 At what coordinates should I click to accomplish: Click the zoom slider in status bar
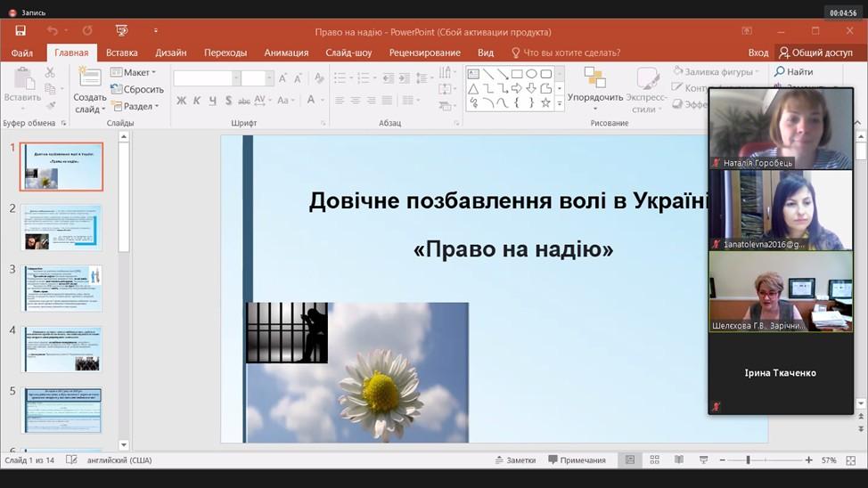coord(748,460)
